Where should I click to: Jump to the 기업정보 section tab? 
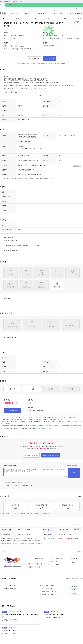point(80,19)
